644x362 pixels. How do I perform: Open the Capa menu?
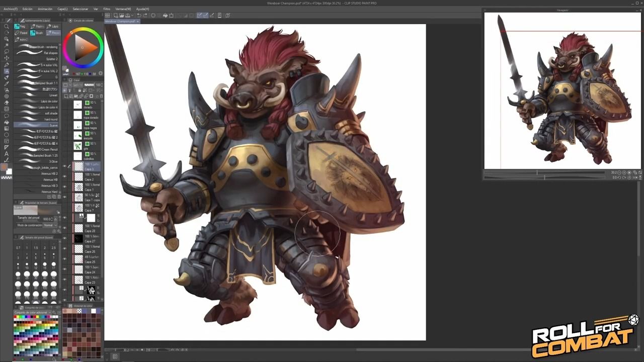pyautogui.click(x=62, y=9)
